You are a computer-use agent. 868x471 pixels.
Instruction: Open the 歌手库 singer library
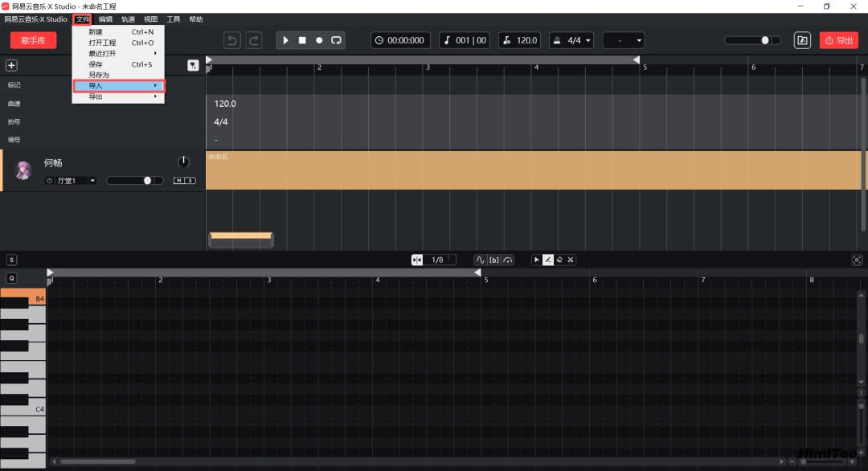33,40
